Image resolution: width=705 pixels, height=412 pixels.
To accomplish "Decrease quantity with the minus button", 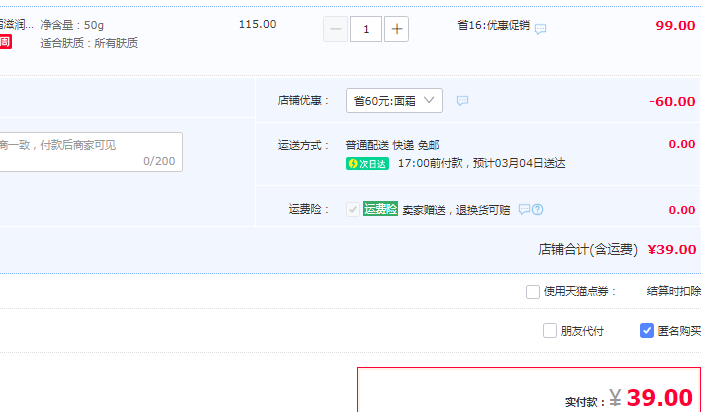I will (x=335, y=29).
